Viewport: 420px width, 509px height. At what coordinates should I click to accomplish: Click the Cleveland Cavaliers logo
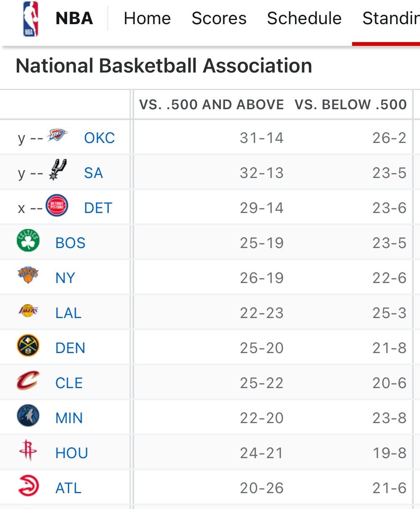coord(28,381)
